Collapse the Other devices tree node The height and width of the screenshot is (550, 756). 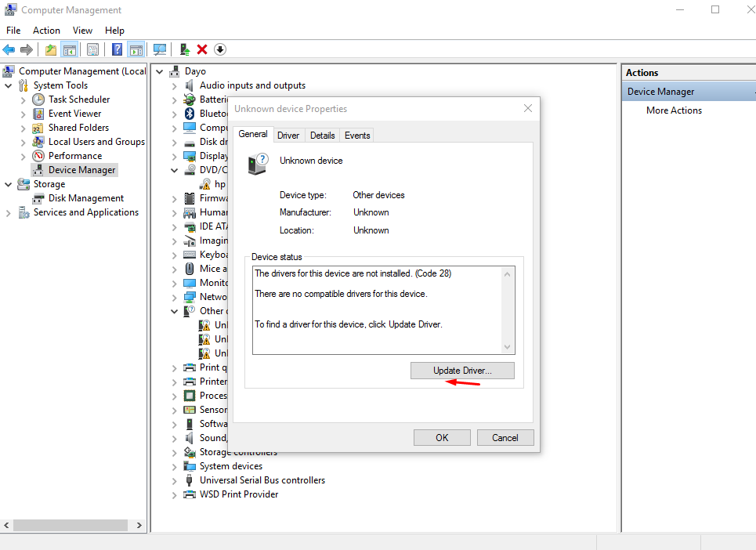(x=174, y=310)
